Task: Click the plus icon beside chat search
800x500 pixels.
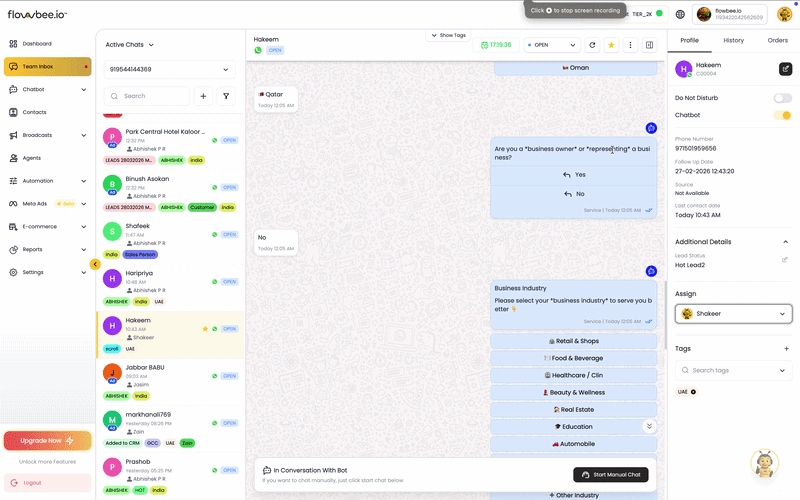Action: 203,96
